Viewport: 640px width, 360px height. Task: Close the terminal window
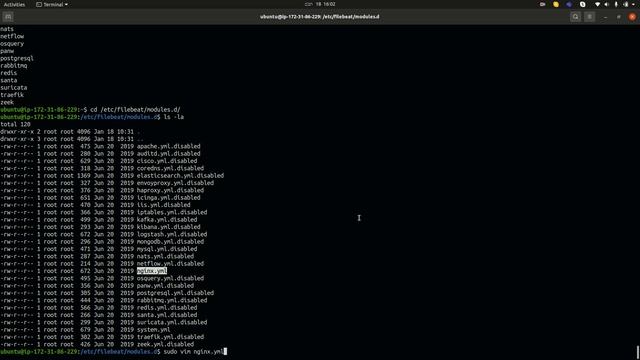pyautogui.click(x=632, y=17)
